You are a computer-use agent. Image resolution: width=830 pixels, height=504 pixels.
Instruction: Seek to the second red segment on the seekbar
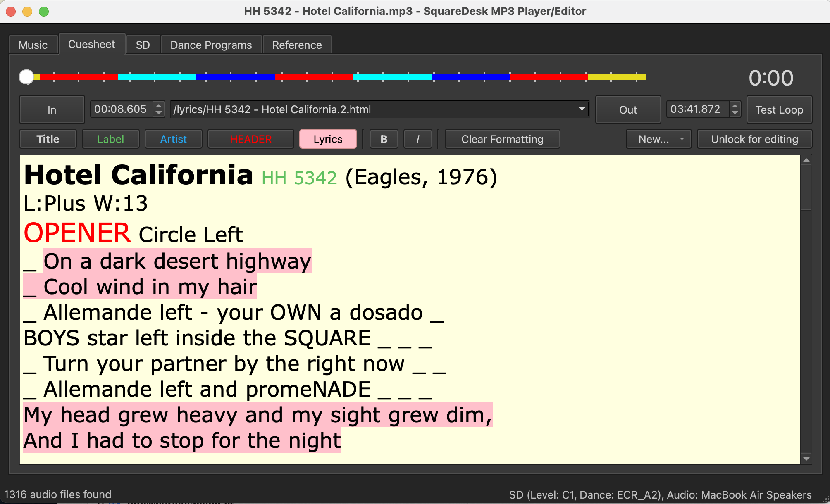(x=314, y=77)
